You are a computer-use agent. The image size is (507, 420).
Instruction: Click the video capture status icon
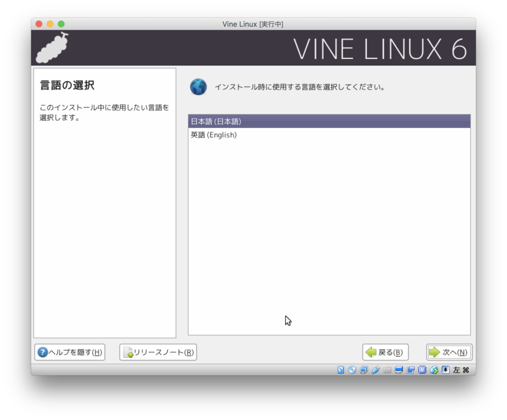pos(410,370)
